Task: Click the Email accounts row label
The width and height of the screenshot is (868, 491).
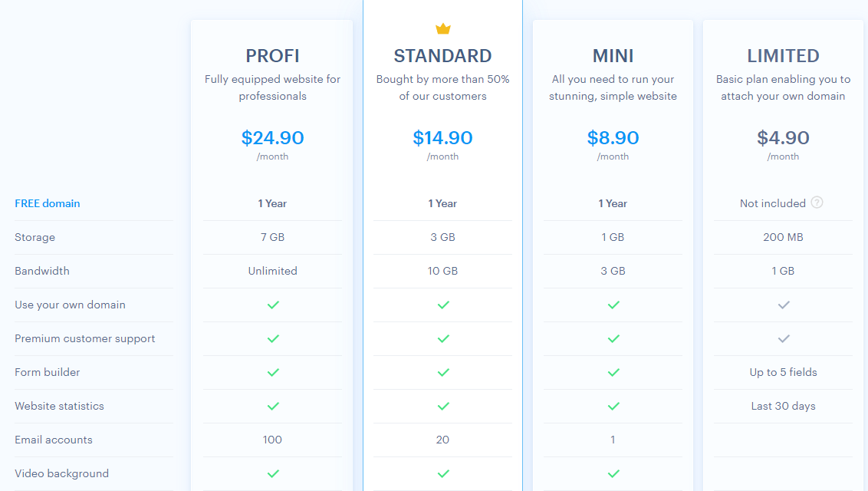Action: point(54,440)
